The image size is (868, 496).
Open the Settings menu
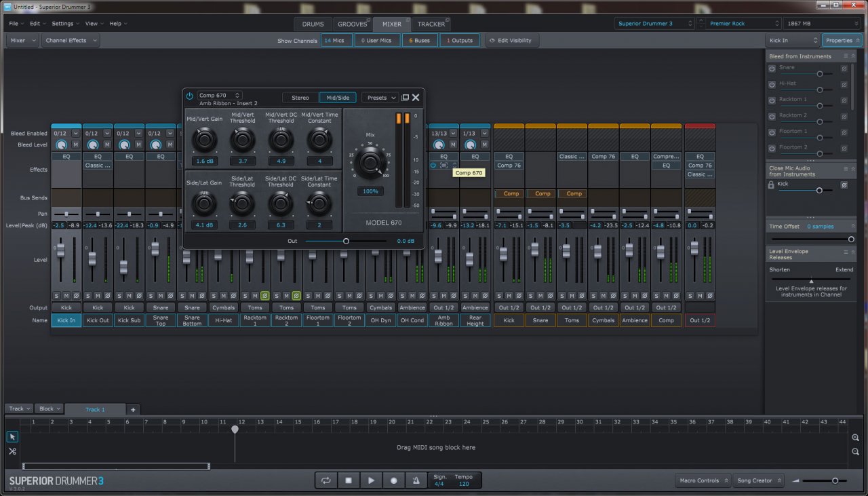(65, 23)
